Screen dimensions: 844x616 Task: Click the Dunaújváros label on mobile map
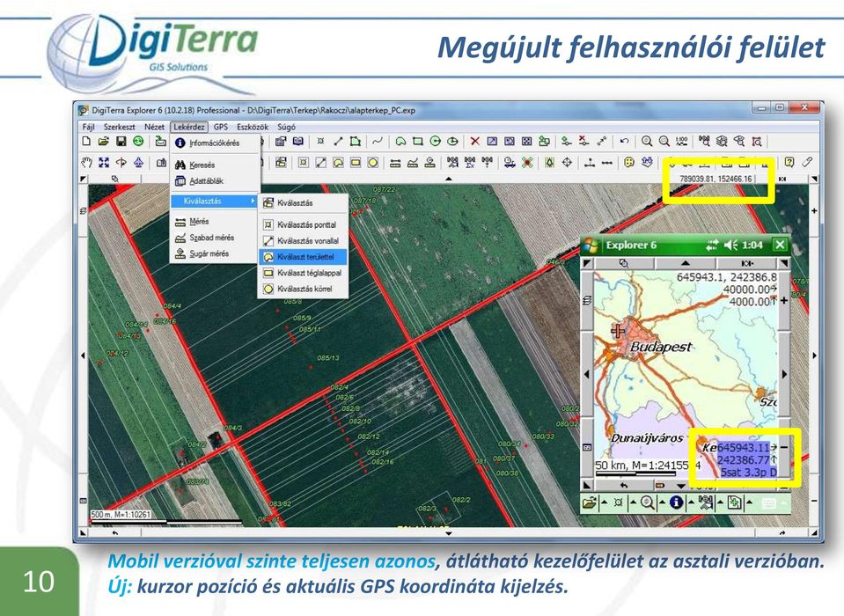647,438
